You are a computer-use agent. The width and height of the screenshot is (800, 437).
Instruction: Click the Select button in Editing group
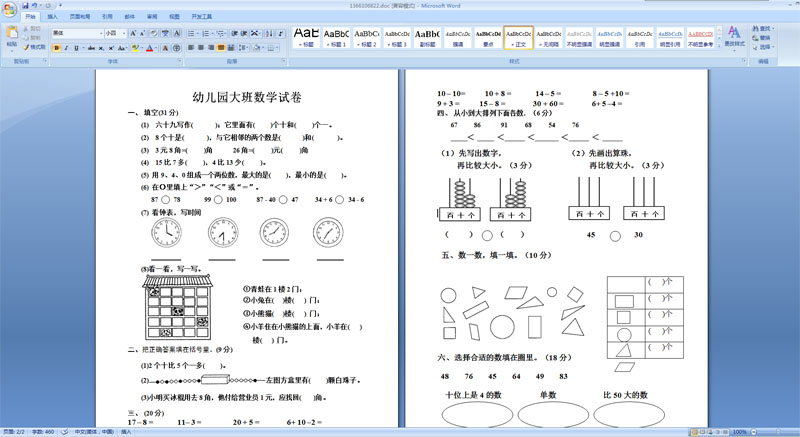coord(763,47)
